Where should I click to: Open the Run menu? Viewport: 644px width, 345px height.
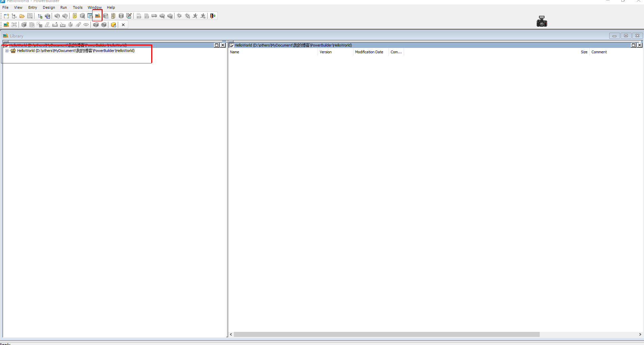pyautogui.click(x=63, y=7)
